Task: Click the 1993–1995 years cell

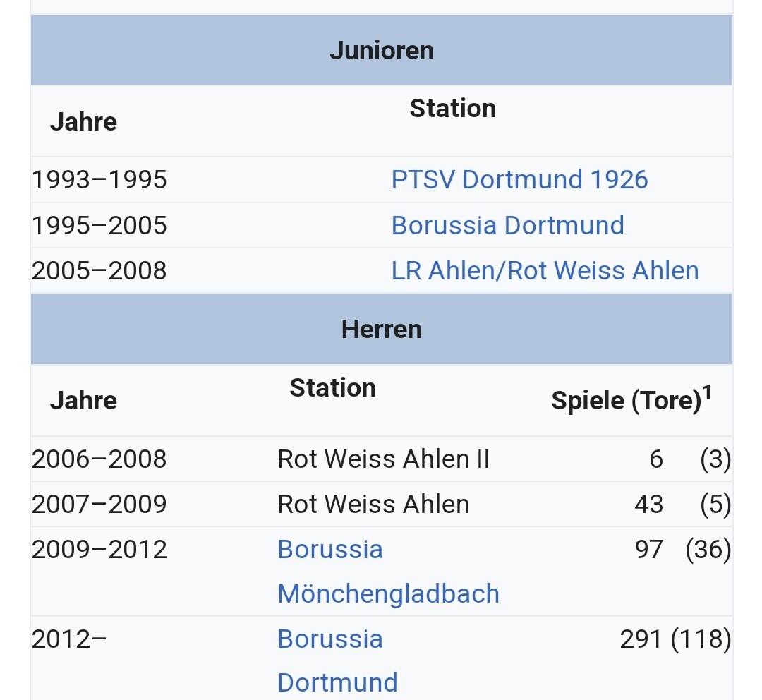Action: coord(99,179)
